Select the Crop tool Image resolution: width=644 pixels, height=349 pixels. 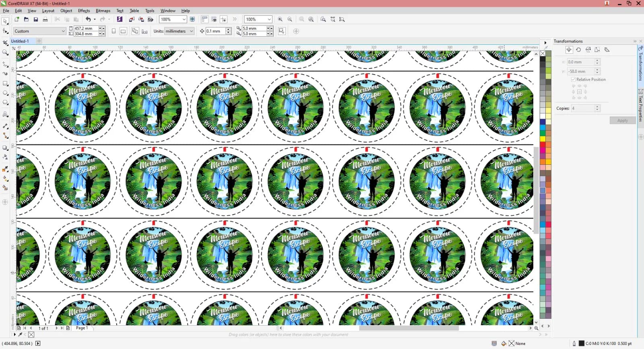coord(5,42)
